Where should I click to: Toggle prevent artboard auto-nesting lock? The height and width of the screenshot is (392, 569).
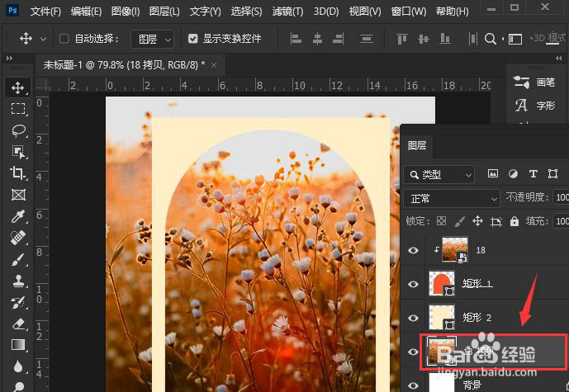pos(496,221)
